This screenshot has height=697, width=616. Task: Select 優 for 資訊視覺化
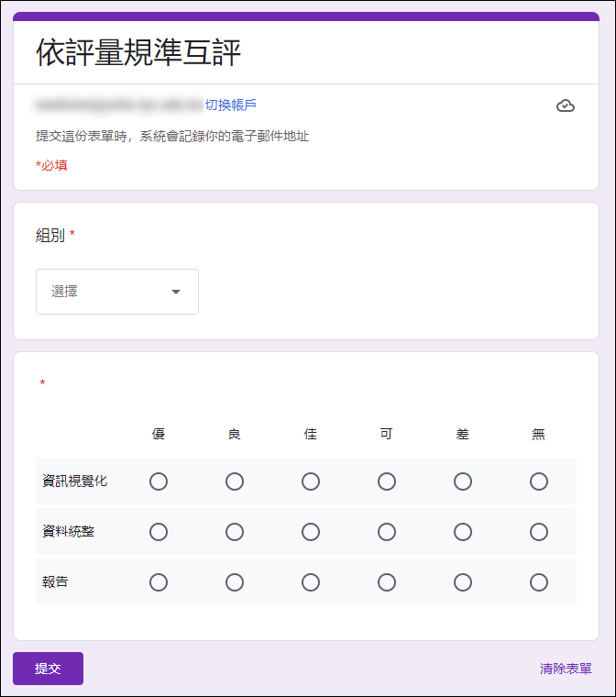click(x=159, y=481)
